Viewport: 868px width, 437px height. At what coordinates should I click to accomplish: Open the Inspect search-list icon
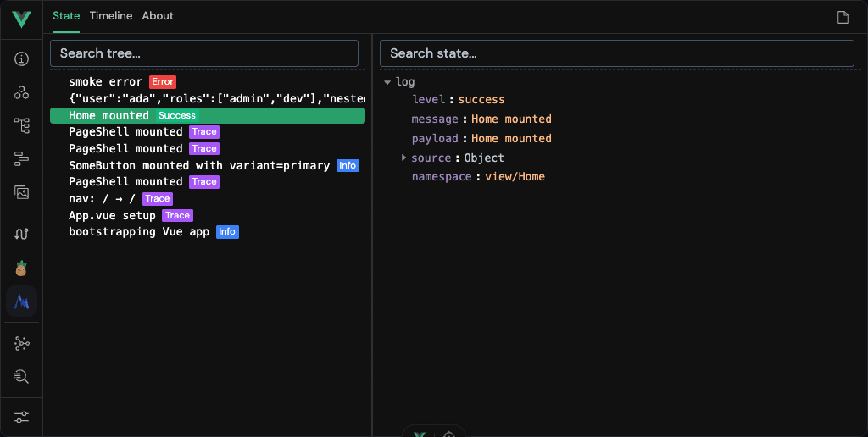(21, 377)
